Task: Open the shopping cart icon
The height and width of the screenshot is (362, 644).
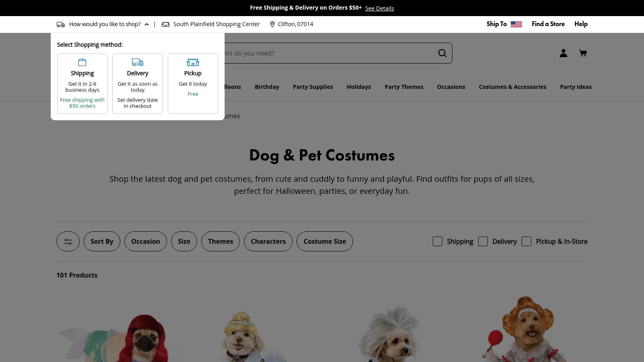Action: tap(582, 53)
